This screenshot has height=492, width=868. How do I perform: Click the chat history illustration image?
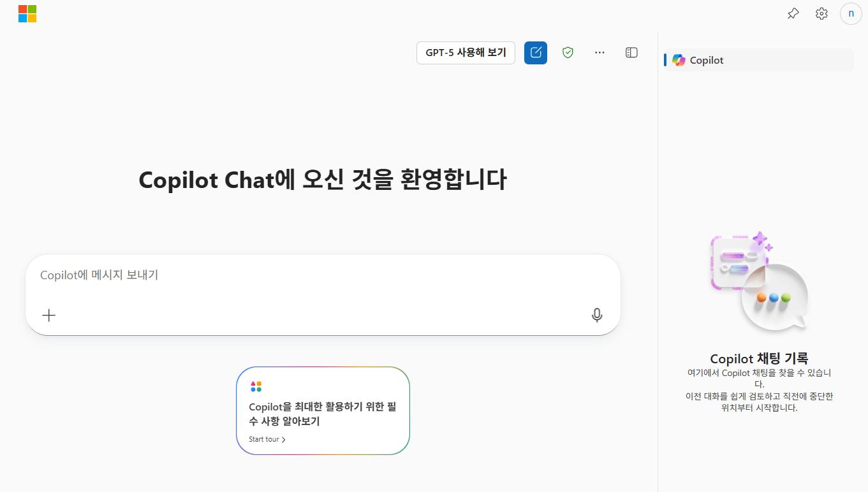pos(759,282)
